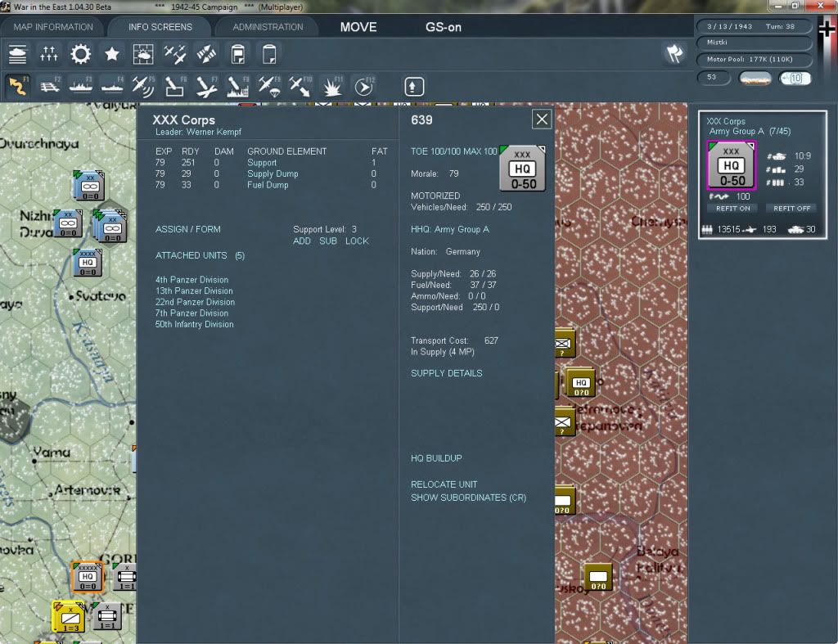Select 13th Panzer Division
This screenshot has height=644, width=838.
coord(194,290)
